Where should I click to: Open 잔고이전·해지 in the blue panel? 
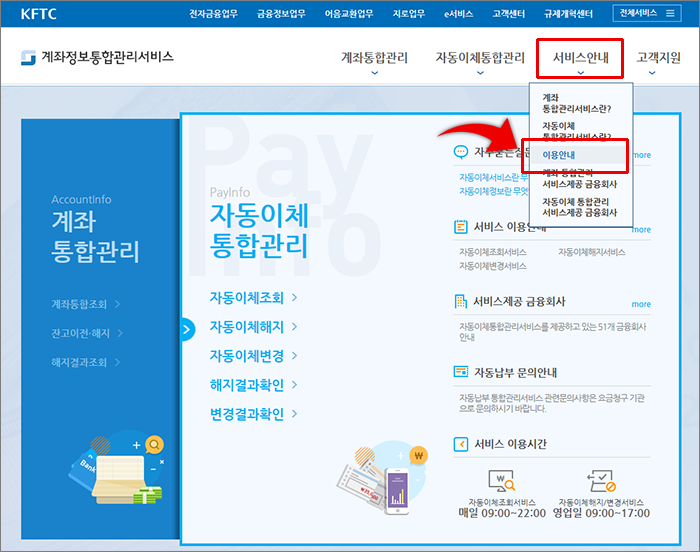click(87, 333)
